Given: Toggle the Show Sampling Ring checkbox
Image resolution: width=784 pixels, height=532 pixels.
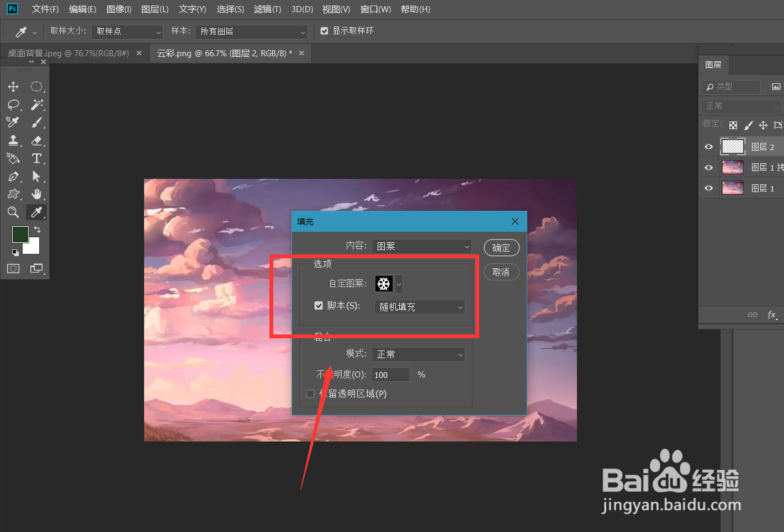Looking at the screenshot, I should coord(325,31).
